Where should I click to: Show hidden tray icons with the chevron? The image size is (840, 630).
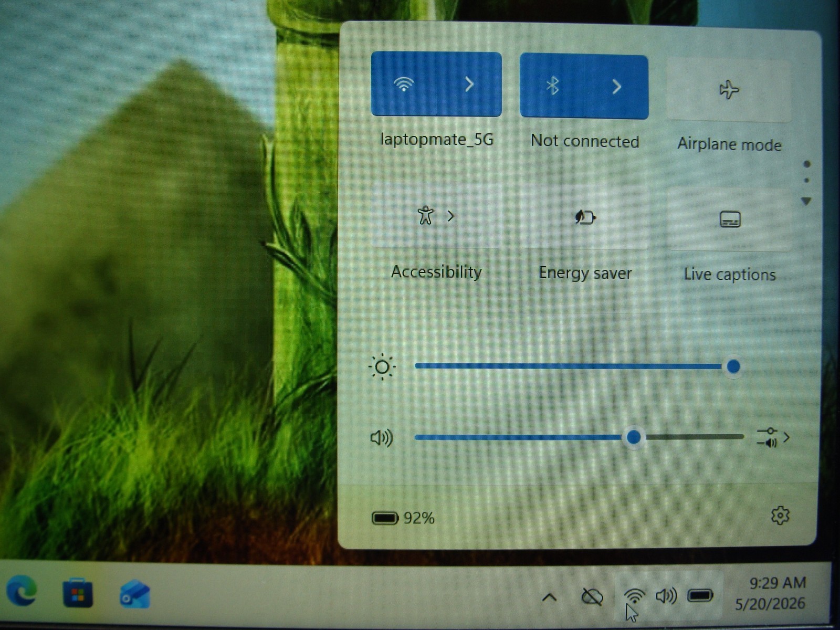click(x=549, y=597)
